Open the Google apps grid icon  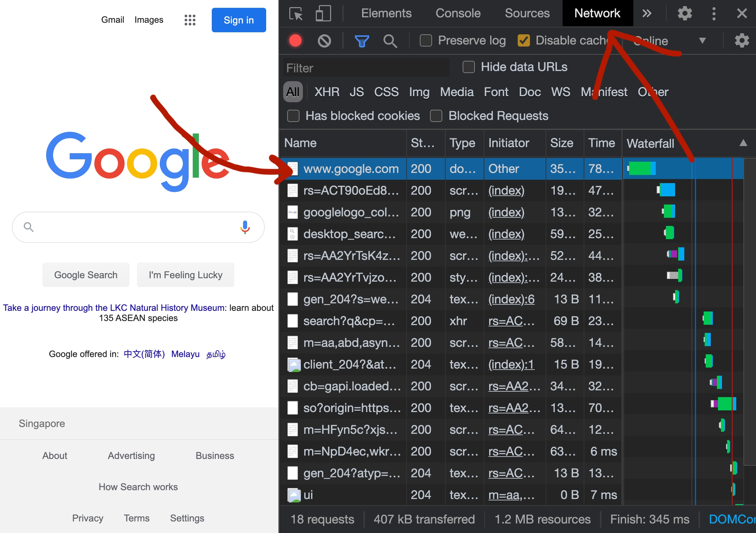point(190,20)
